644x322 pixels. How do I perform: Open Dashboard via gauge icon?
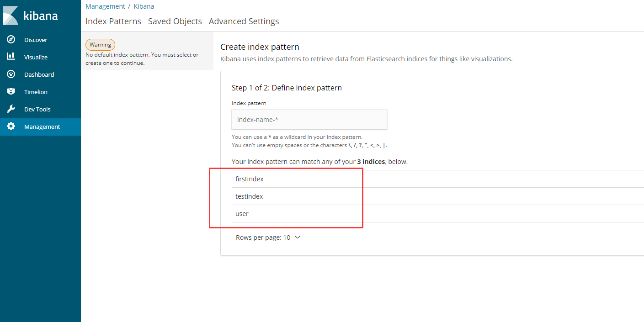point(11,74)
